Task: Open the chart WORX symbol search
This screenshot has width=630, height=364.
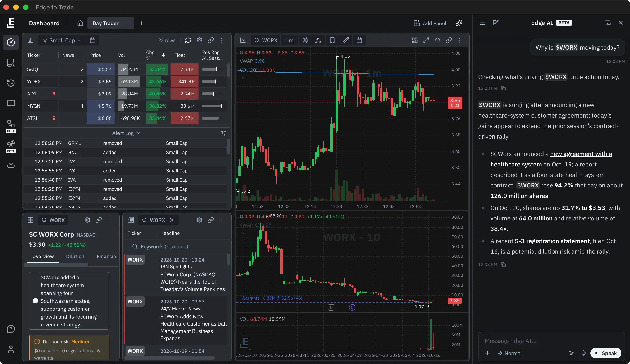Action: point(266,40)
